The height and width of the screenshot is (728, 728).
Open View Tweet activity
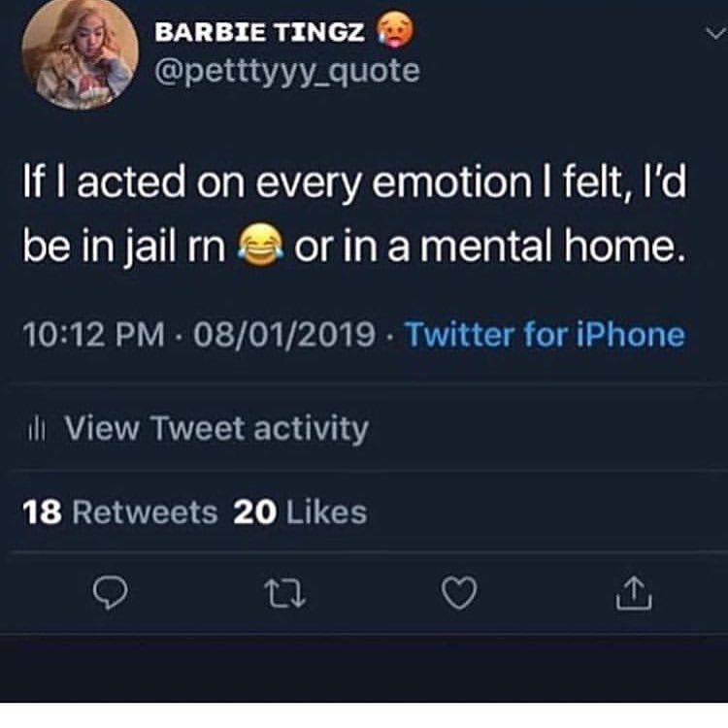pyautogui.click(x=216, y=428)
